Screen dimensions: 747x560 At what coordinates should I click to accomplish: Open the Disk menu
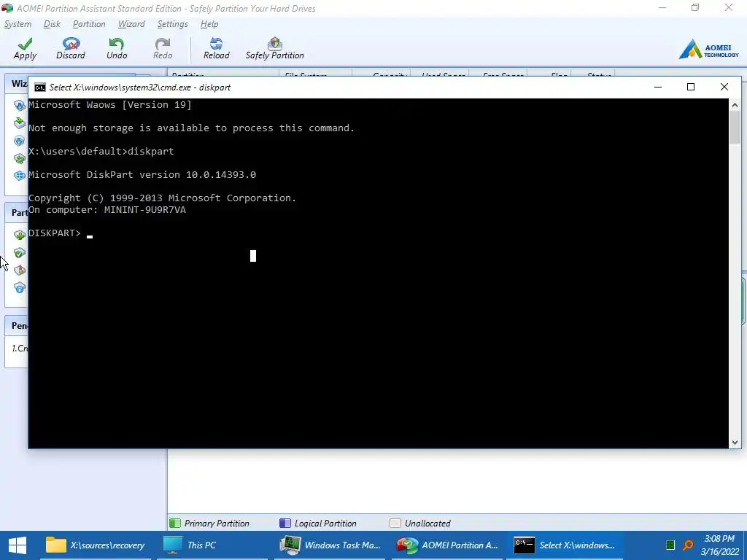point(52,24)
